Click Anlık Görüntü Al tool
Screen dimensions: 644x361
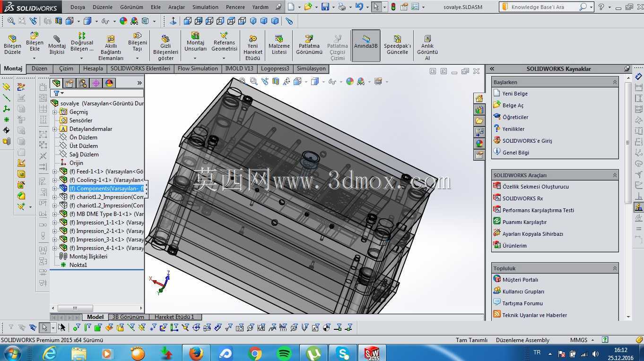pos(427,48)
